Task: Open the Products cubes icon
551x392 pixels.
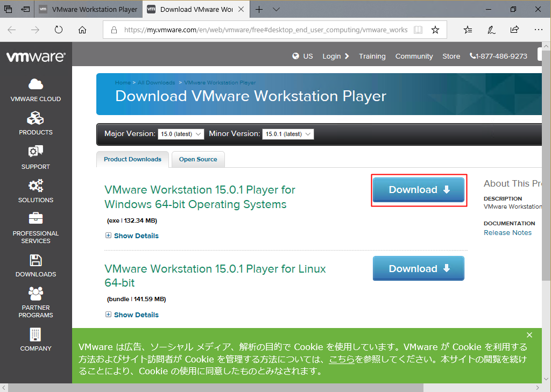Action: [x=36, y=118]
